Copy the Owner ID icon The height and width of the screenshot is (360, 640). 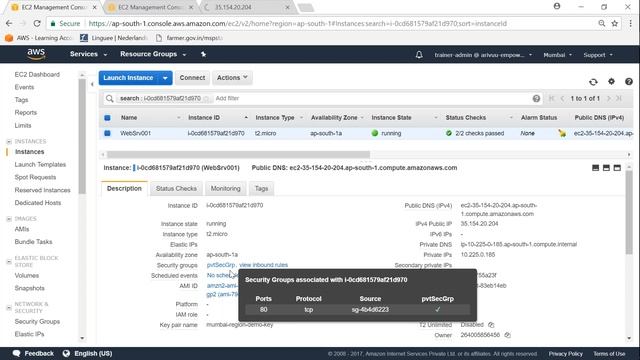click(x=507, y=335)
